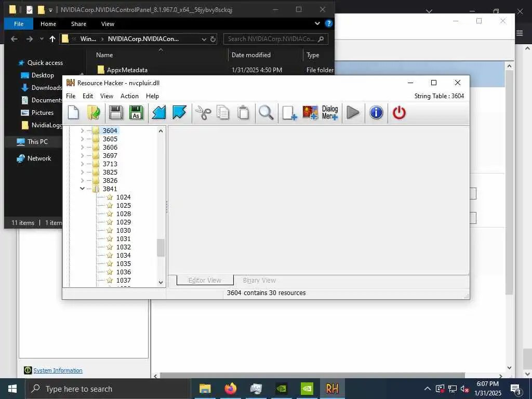
Task: Cut the resource with the scissors icon
Action: pyautogui.click(x=203, y=113)
